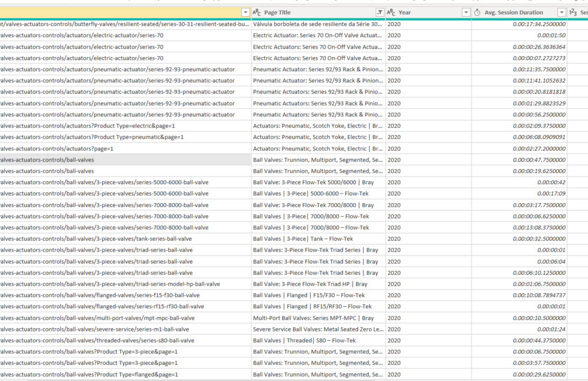Select duration cell 0.00:10:08.7894737
This screenshot has height=381, width=588.
(520, 295)
